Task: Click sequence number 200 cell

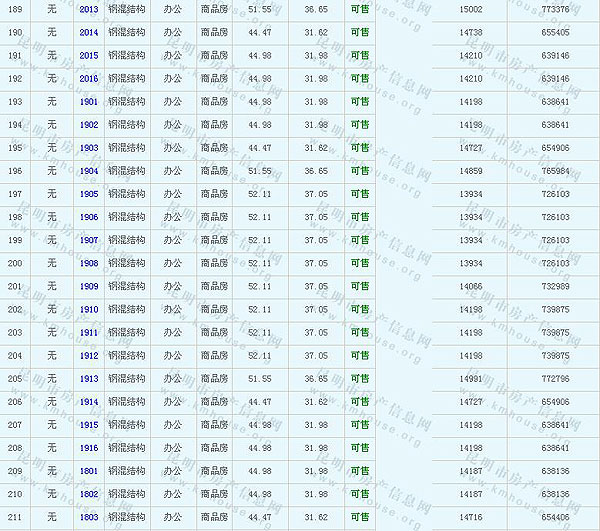Action: click(15, 263)
